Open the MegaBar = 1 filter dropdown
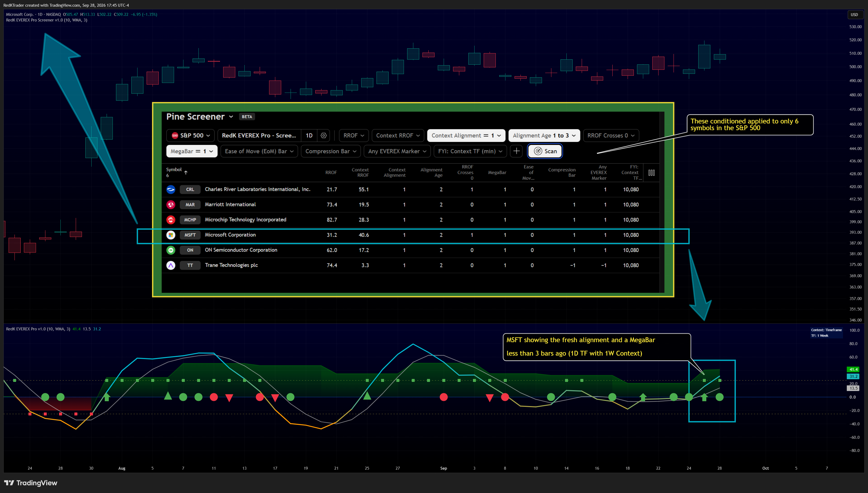The height and width of the screenshot is (493, 868). coord(192,151)
